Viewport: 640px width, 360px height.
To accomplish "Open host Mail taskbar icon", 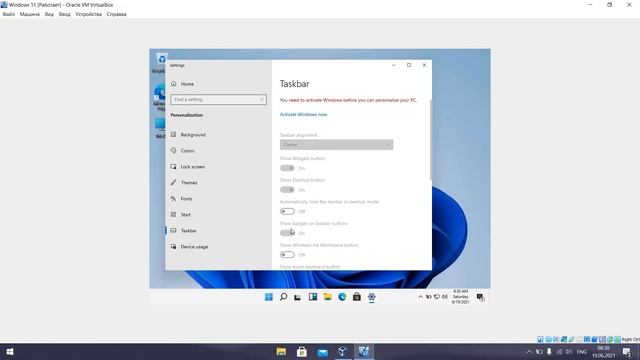I will tap(322, 351).
